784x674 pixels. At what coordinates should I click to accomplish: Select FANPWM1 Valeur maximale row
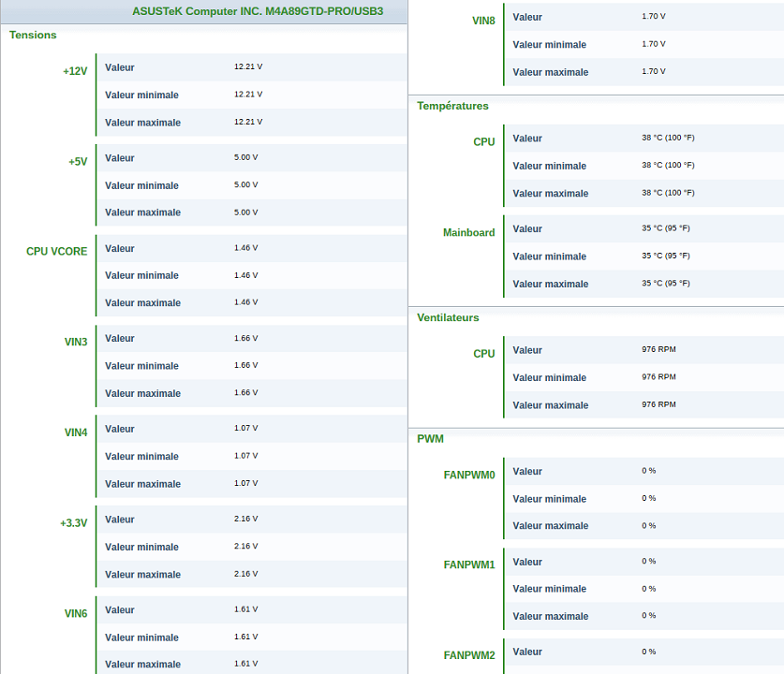point(644,616)
